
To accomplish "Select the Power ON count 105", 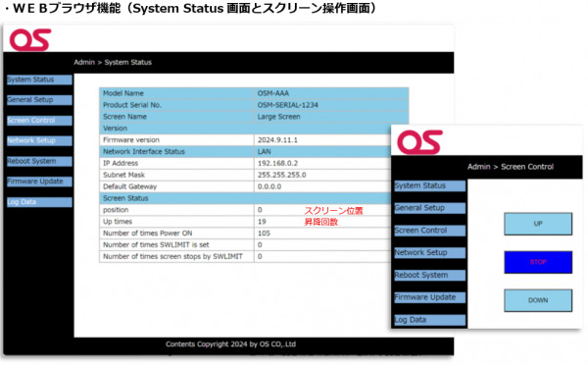I will [264, 234].
